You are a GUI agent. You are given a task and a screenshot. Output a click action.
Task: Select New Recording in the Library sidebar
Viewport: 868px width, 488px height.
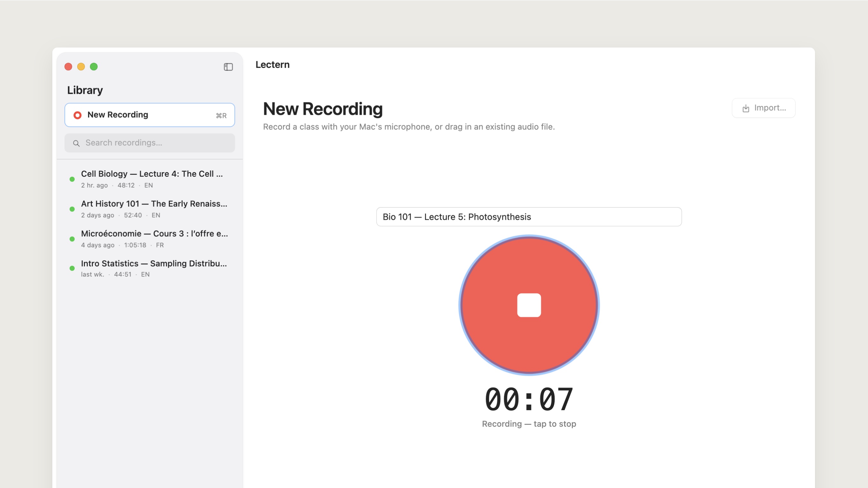point(150,115)
